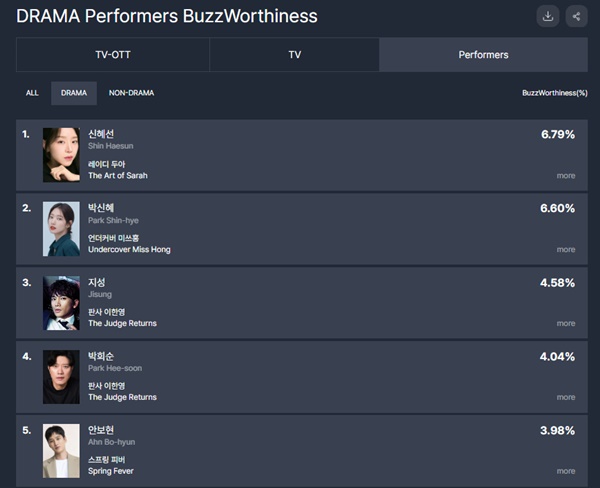Open Park Shin-hye's profile photo
Image resolution: width=600 pixels, height=488 pixels.
tap(61, 229)
